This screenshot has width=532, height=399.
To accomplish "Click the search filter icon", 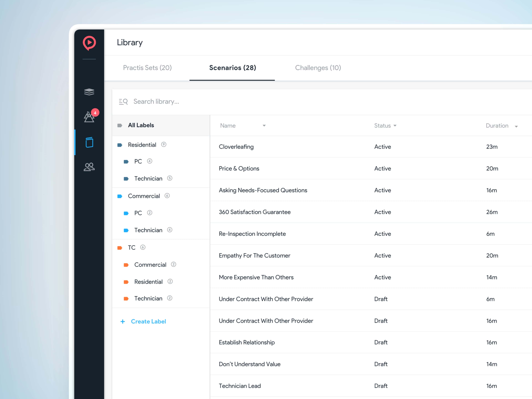I will (x=123, y=102).
